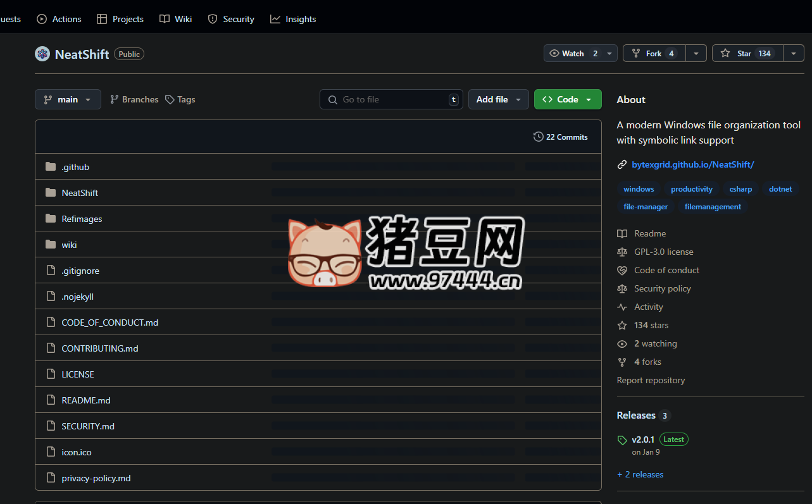Open the star lists dropdown arrow
The width and height of the screenshot is (812, 504).
coord(794,53)
